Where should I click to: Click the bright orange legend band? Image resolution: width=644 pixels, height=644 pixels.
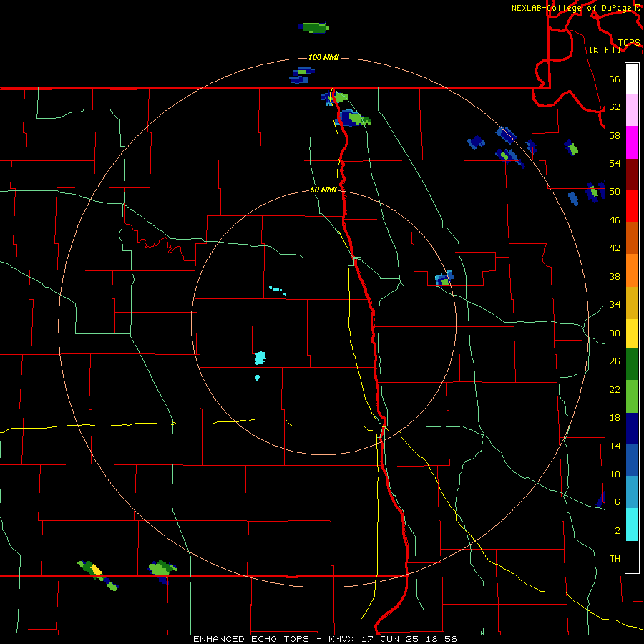pos(632,270)
